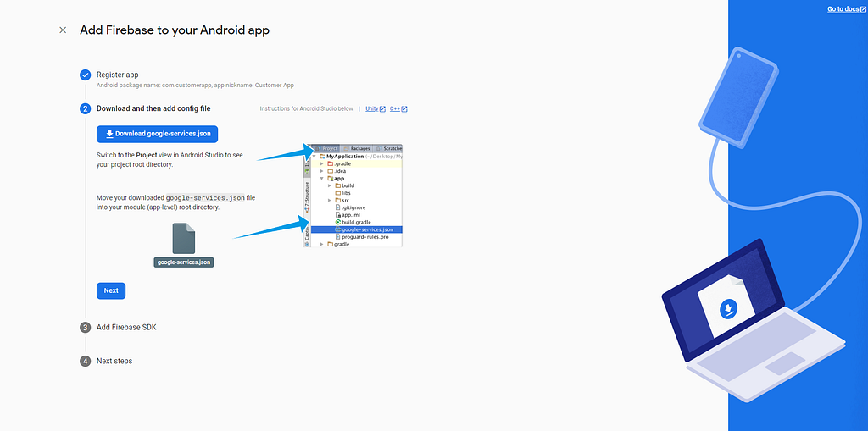Select step 2 number circle
This screenshot has height=431, width=868.
pos(86,109)
